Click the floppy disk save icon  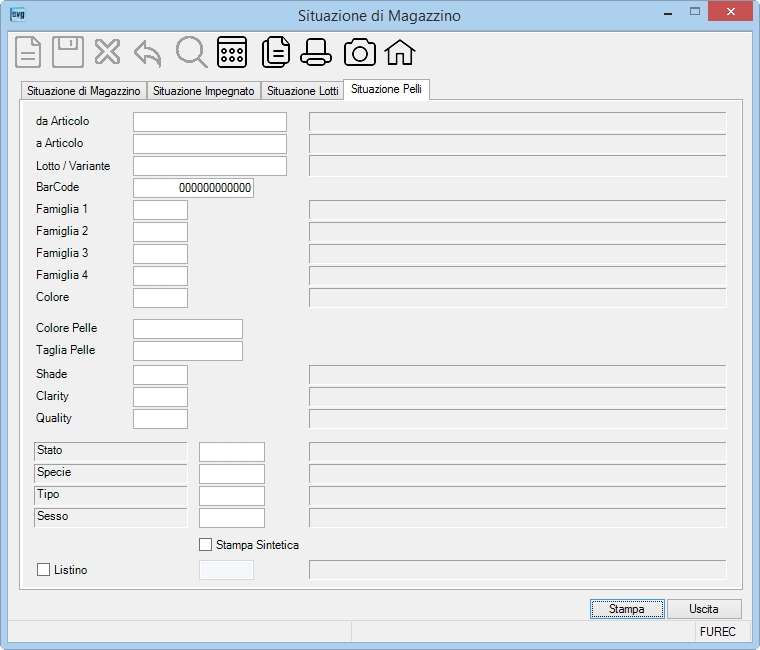tap(68, 52)
